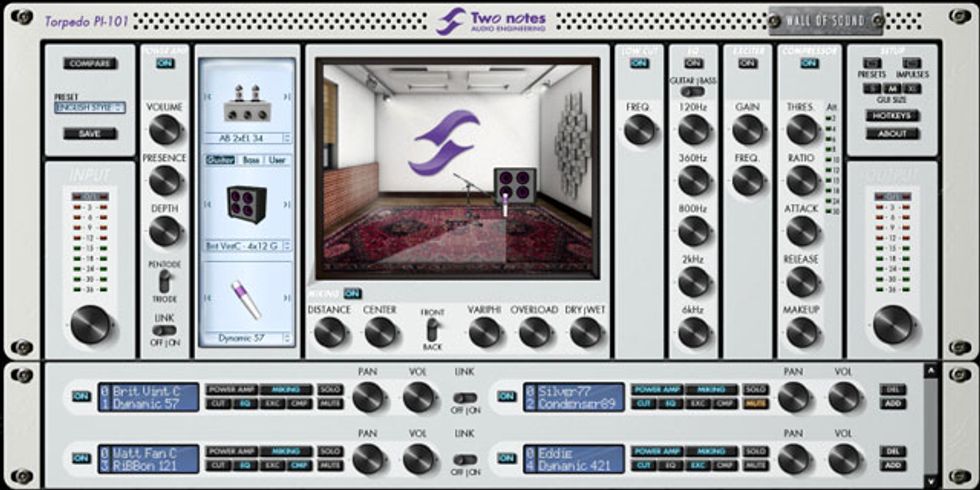Open the Impulses folder icon in Setup

pos(912,63)
